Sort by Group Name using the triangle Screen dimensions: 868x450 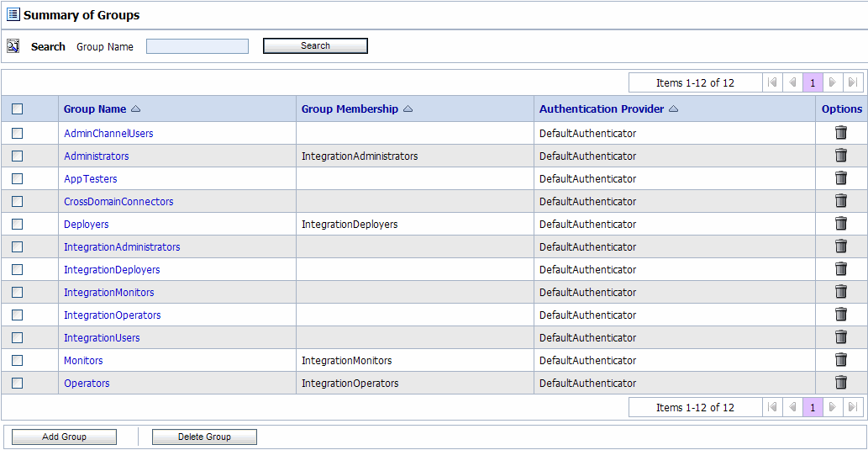point(135,109)
